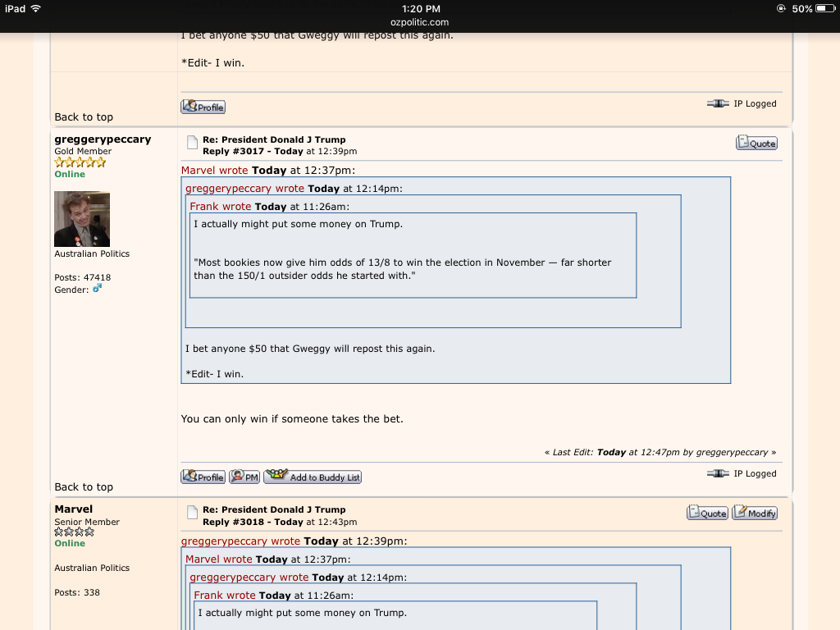Viewport: 840px width, 630px height.
Task: Send a PM to greggerypeccary
Action: 244,477
